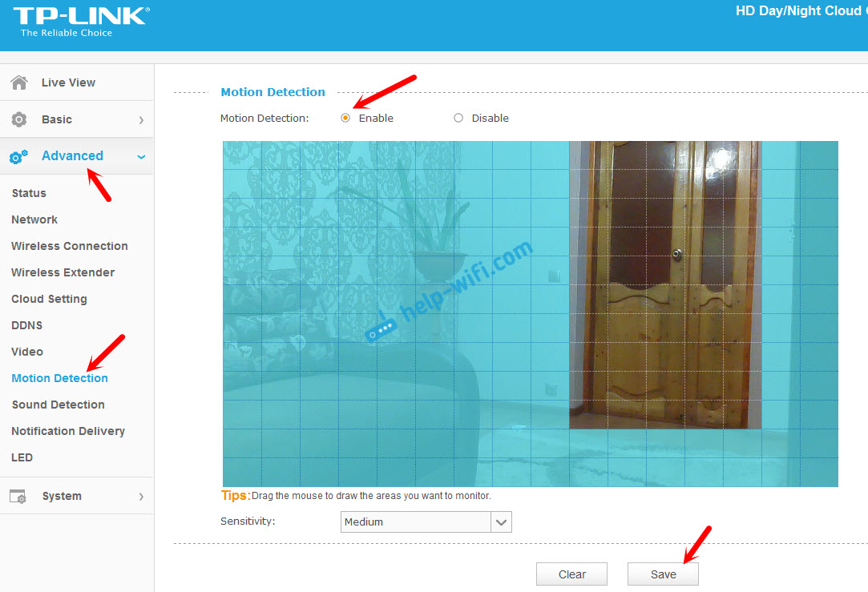
Task: Expand the System menu chevron
Action: (141, 497)
